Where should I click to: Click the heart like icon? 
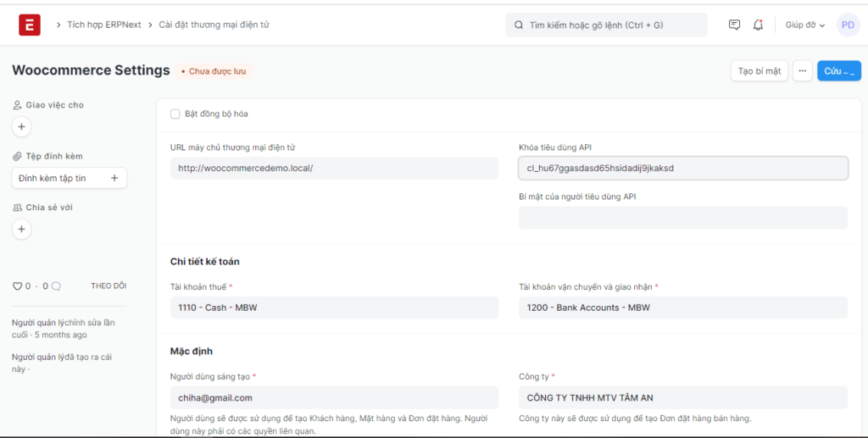coord(17,286)
